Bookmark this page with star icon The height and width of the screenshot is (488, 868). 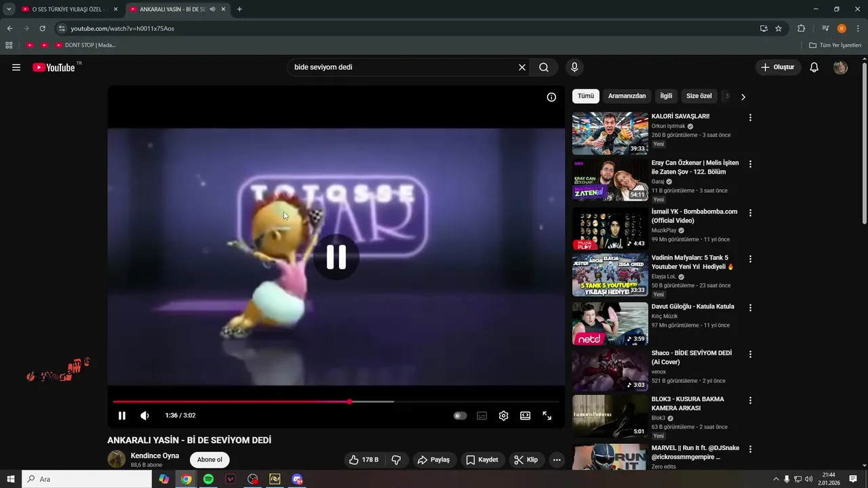[x=778, y=28]
